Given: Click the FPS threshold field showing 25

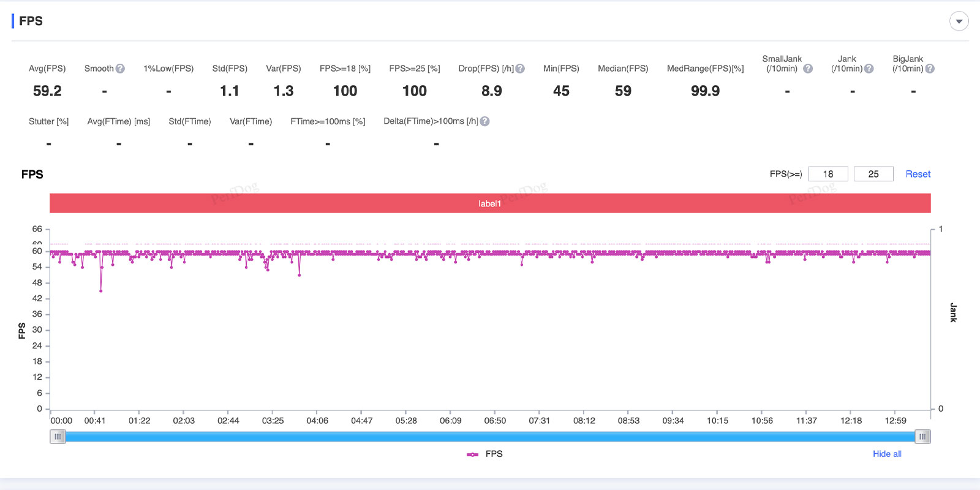Looking at the screenshot, I should tap(873, 174).
